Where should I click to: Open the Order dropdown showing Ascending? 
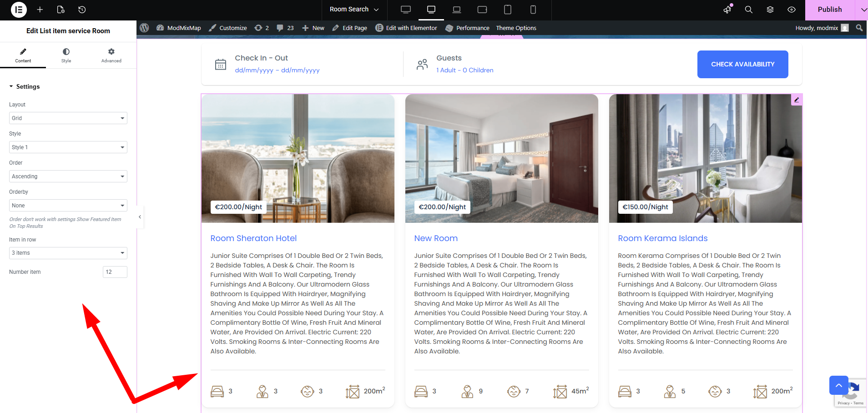[x=68, y=176]
